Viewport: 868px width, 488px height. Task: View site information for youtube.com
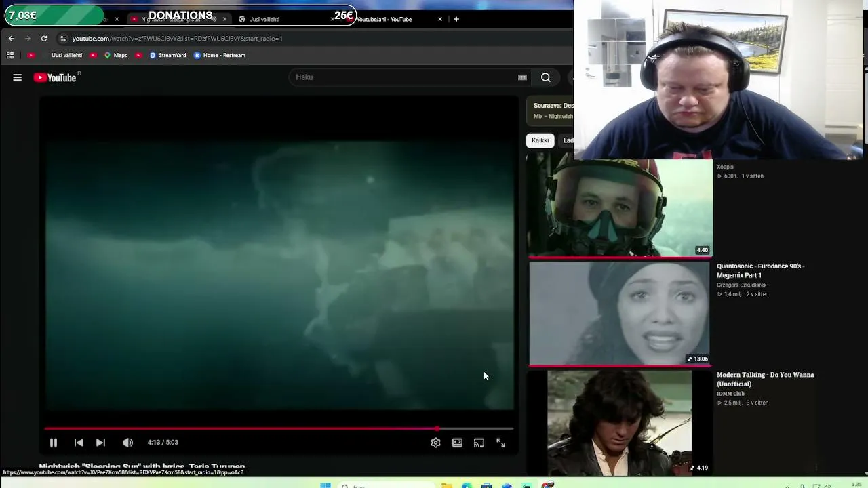(x=63, y=39)
